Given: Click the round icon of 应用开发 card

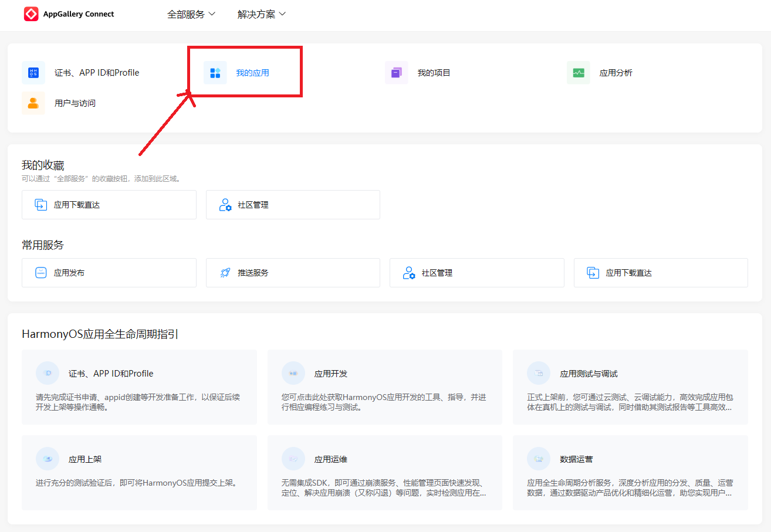Looking at the screenshot, I should click(293, 373).
